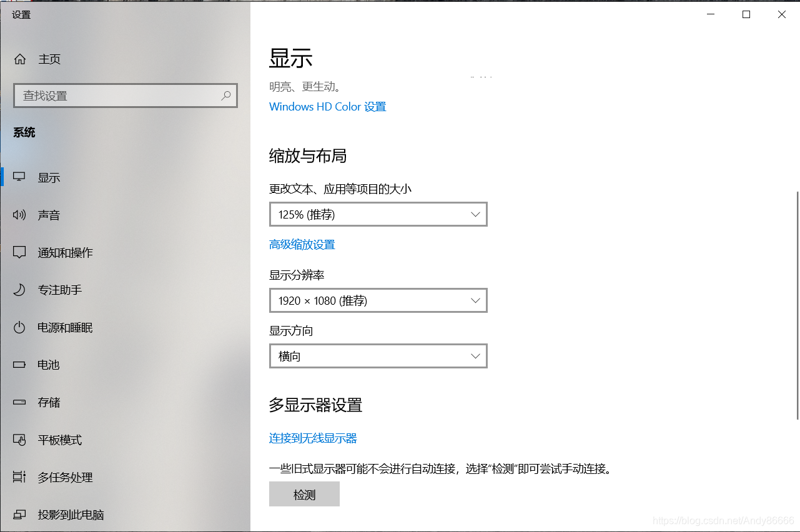This screenshot has width=800, height=532.
Task: Click the magnifier icon in search box
Action: pos(225,95)
